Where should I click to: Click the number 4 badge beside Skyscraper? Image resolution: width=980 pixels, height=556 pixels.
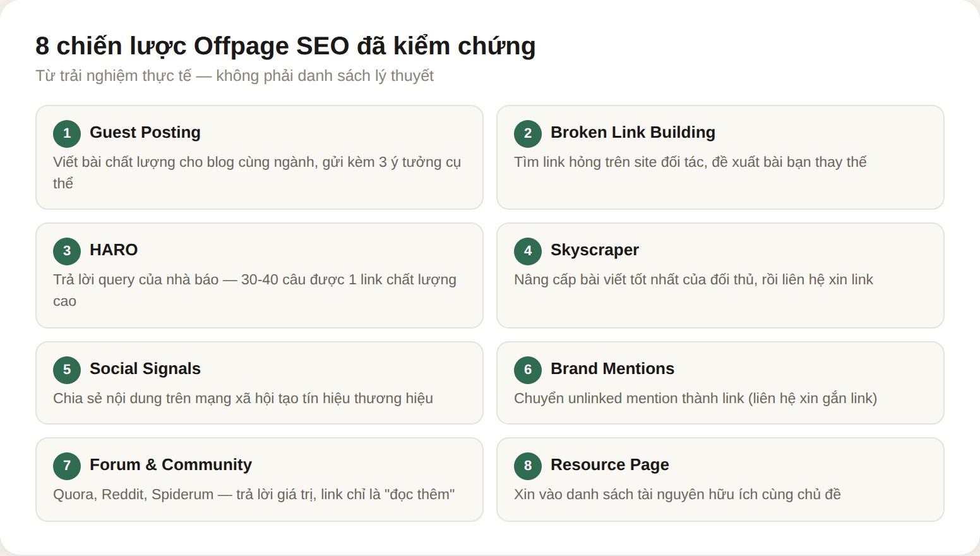pyautogui.click(x=528, y=251)
